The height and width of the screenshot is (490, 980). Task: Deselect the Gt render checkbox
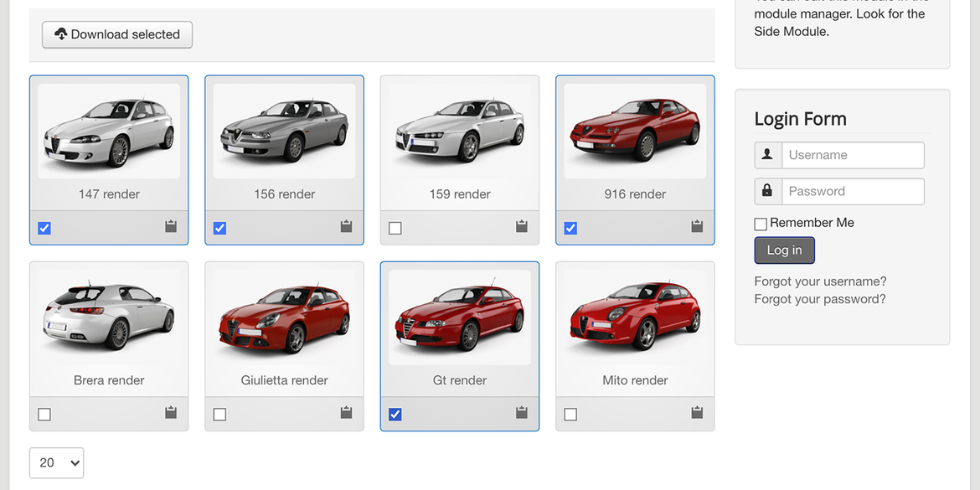[x=395, y=415]
